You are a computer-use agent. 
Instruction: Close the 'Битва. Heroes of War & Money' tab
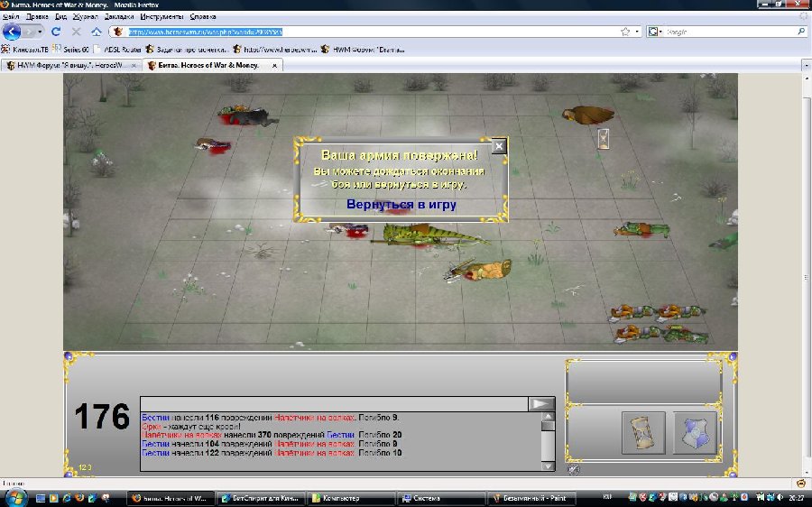click(274, 66)
